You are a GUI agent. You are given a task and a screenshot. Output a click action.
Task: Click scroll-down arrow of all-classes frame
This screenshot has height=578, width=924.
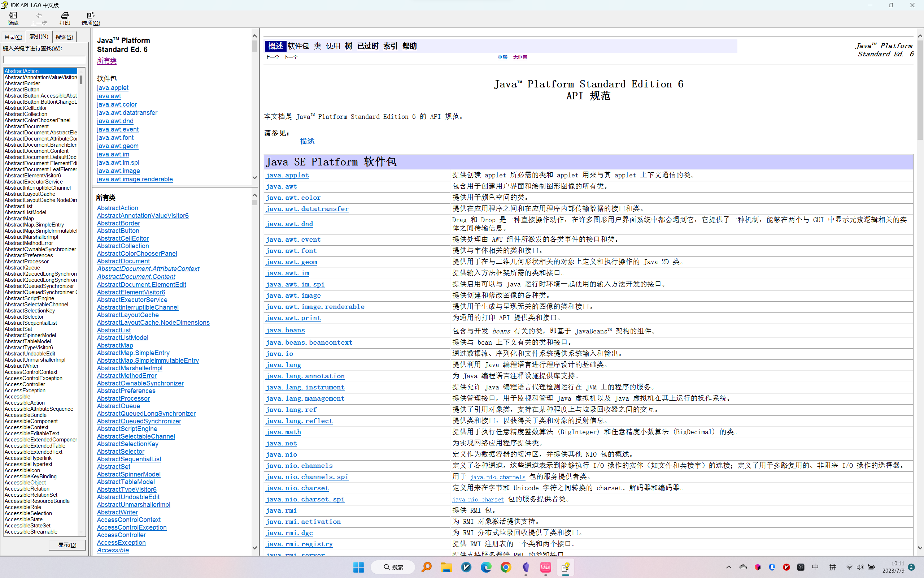pos(255,548)
